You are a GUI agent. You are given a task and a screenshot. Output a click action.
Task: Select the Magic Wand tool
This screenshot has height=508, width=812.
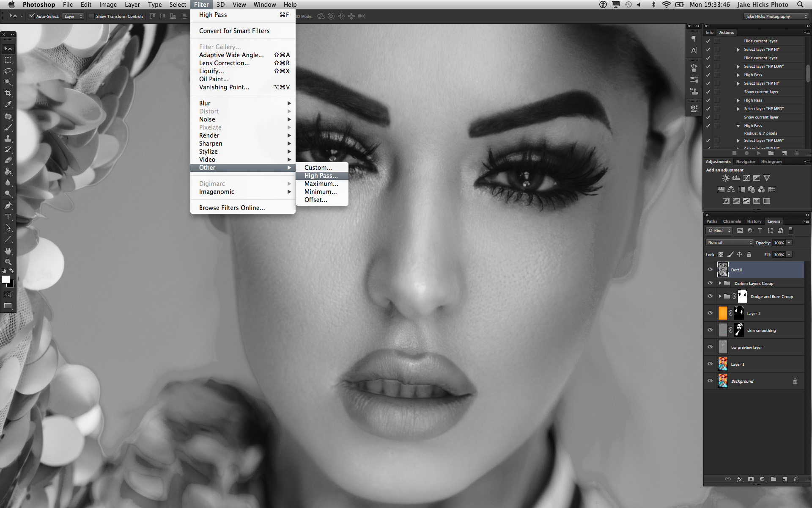coord(8,82)
